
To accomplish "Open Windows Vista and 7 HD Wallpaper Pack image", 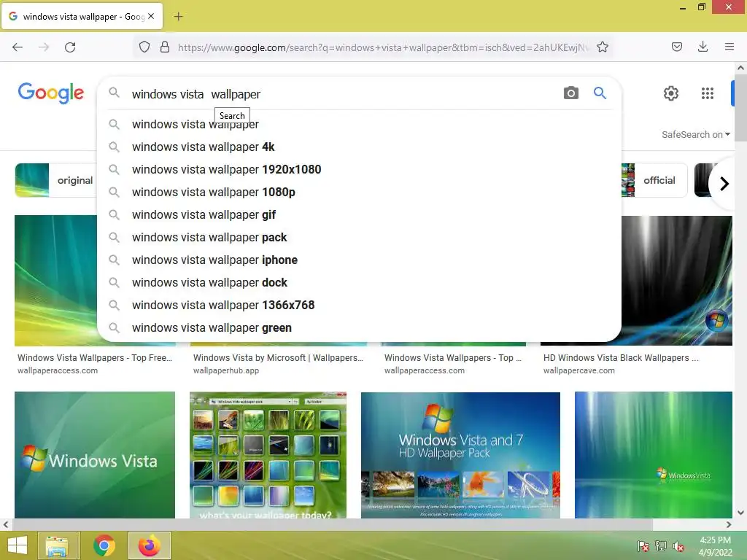I will tap(461, 455).
